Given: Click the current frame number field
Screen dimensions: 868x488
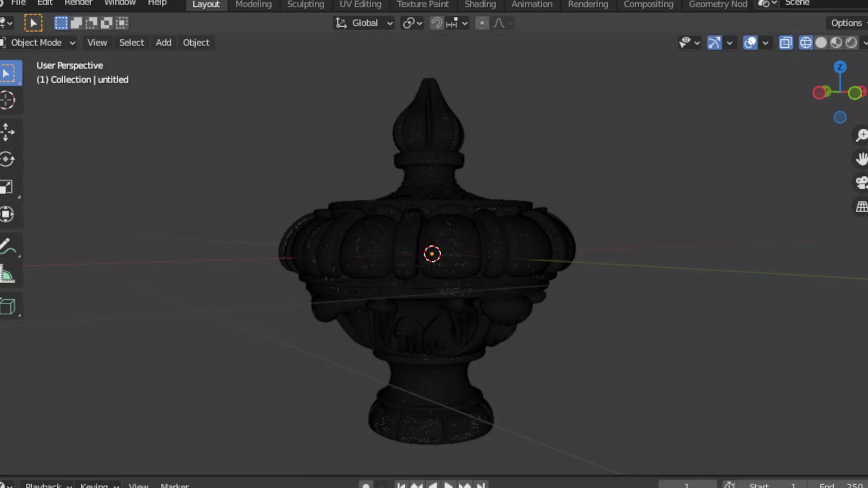Looking at the screenshot, I should pyautogui.click(x=687, y=485).
